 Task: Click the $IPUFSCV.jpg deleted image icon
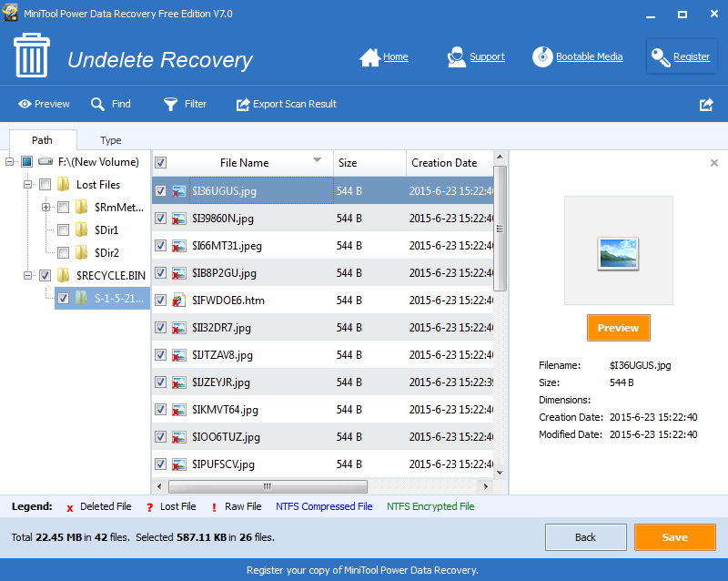pyautogui.click(x=178, y=464)
